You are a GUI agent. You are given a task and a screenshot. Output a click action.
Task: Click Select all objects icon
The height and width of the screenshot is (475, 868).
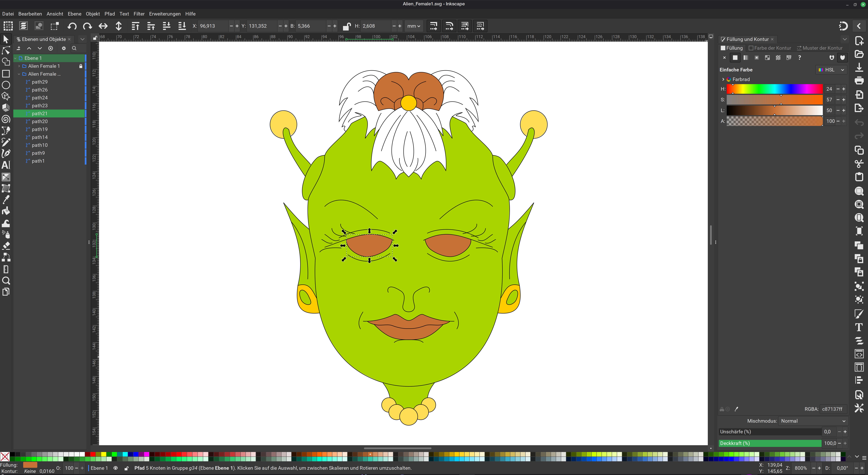point(8,26)
